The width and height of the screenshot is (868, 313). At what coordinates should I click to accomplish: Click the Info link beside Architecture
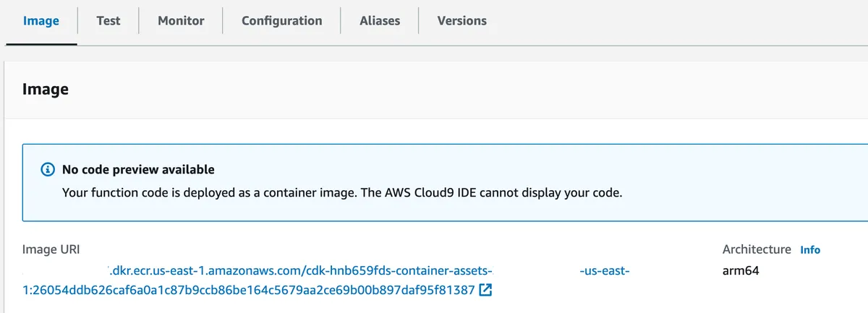pyautogui.click(x=810, y=249)
